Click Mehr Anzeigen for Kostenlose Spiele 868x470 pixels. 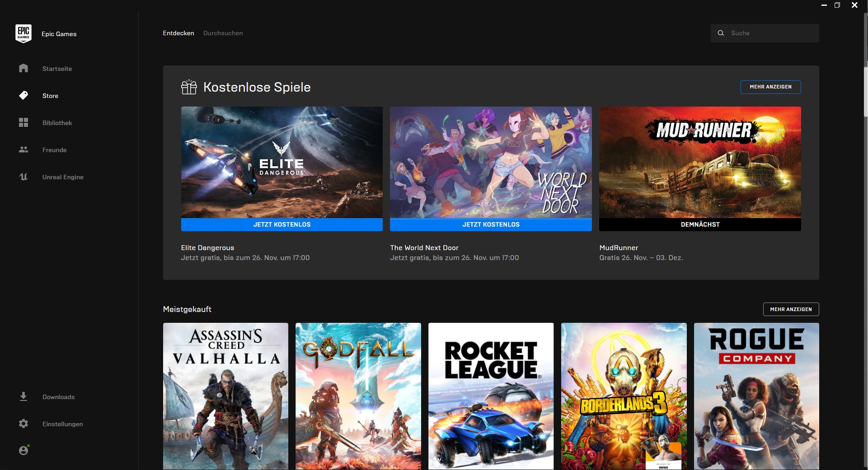tap(770, 87)
